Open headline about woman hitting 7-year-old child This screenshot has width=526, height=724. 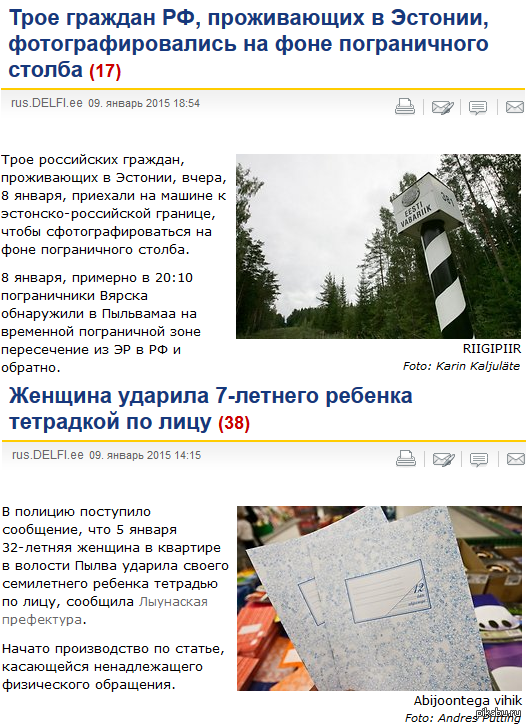tap(211, 409)
